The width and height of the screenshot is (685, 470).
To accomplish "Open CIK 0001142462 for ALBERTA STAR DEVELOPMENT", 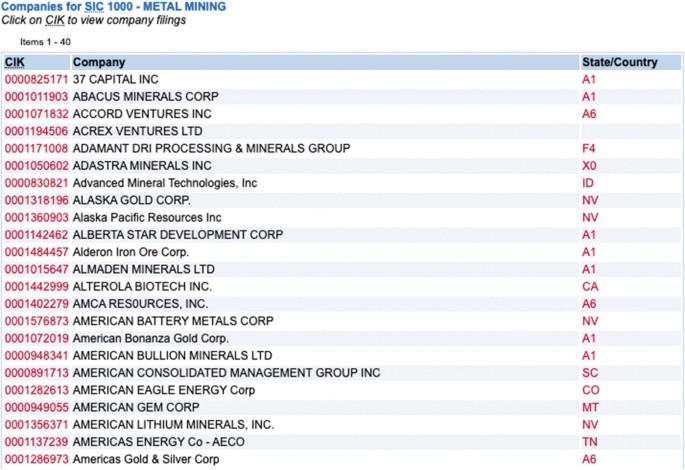I will tap(36, 235).
